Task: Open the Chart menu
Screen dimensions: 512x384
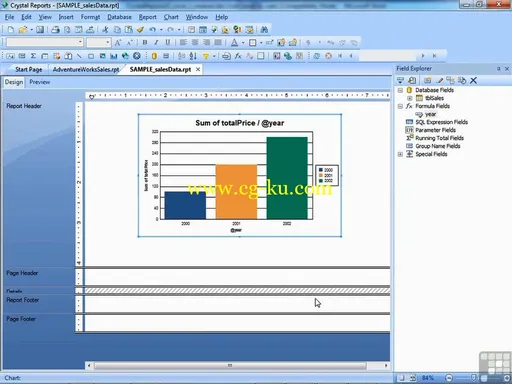Action: [171, 17]
